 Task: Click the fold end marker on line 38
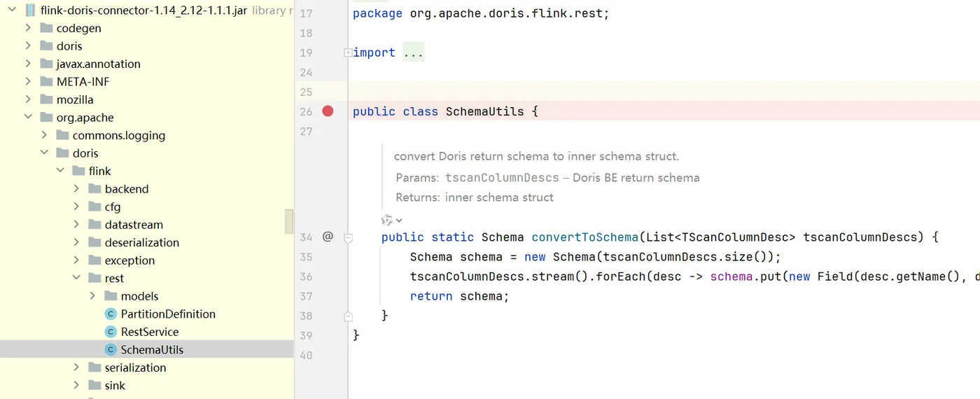pos(348,316)
